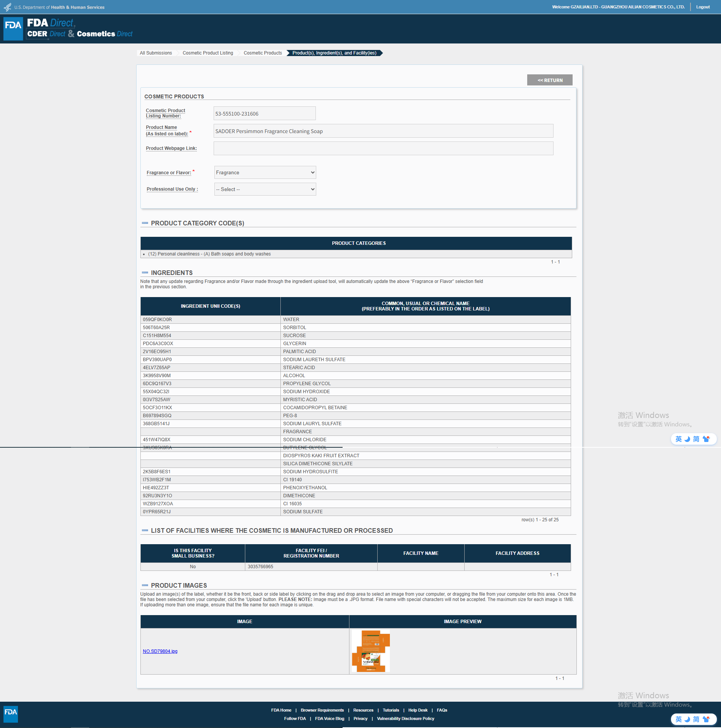The width and height of the screenshot is (721, 728).
Task: Open the Cosmetic Product Listing breadcrumb
Action: (208, 53)
